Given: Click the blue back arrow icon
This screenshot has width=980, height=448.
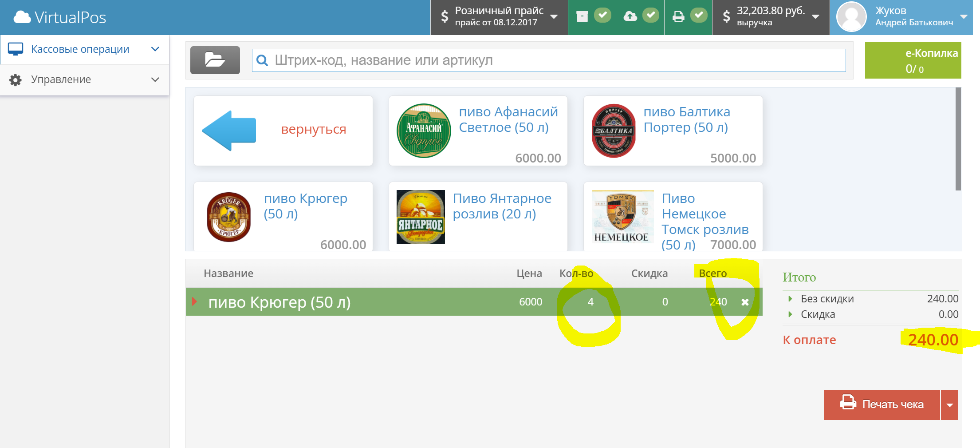Looking at the screenshot, I should click(x=229, y=131).
